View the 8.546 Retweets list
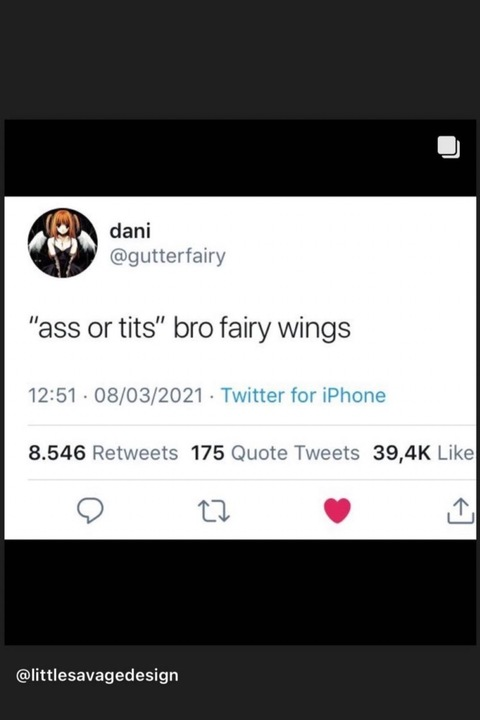This screenshot has width=480, height=720. 103,453
